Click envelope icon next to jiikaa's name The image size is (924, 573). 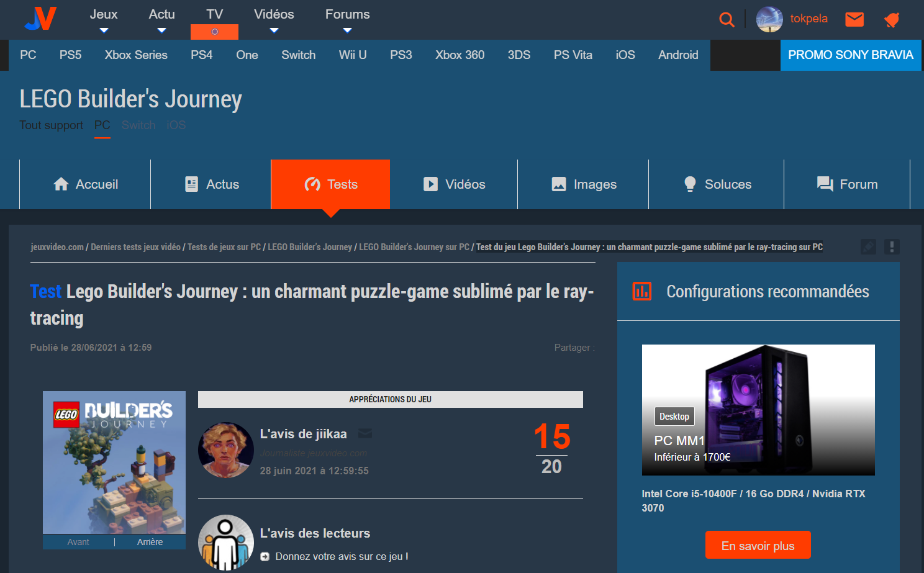[365, 433]
